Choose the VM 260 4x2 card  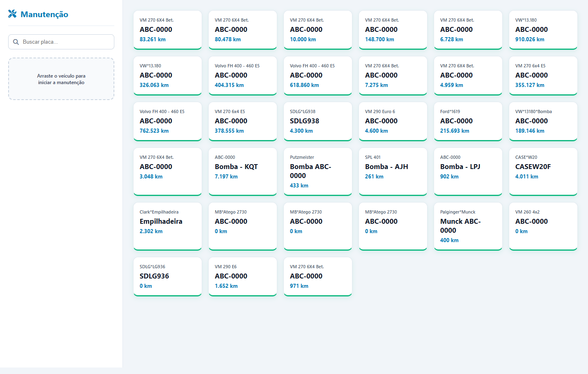(x=543, y=227)
